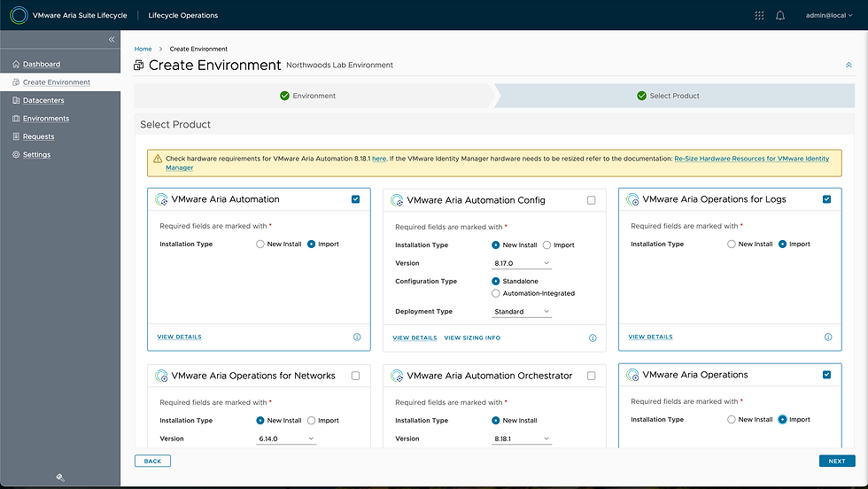Select New Install for VMware Aria Automation
The width and height of the screenshot is (868, 489).
coord(260,244)
